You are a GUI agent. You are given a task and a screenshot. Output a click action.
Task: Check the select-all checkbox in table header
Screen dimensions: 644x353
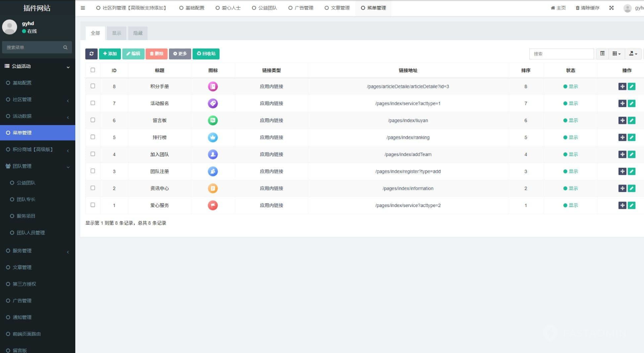[x=93, y=70]
